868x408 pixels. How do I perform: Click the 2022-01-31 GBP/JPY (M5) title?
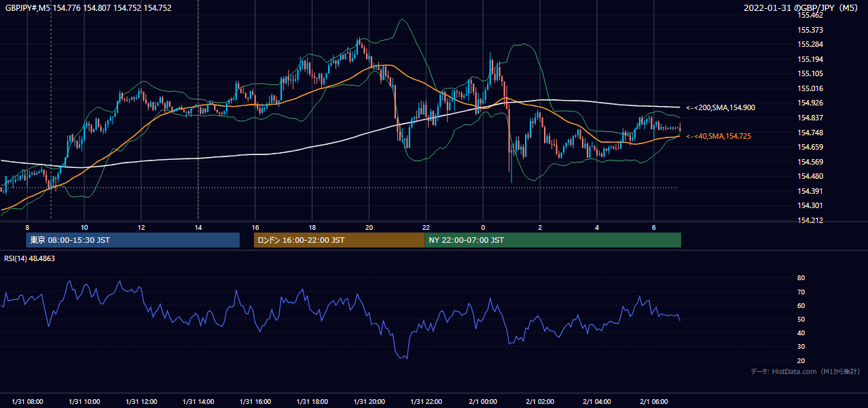click(x=801, y=7)
